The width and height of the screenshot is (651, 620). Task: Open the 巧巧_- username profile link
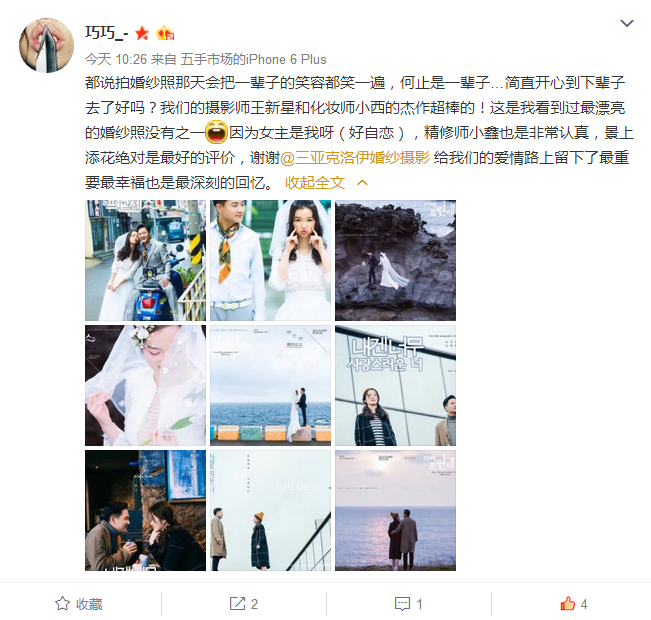107,33
